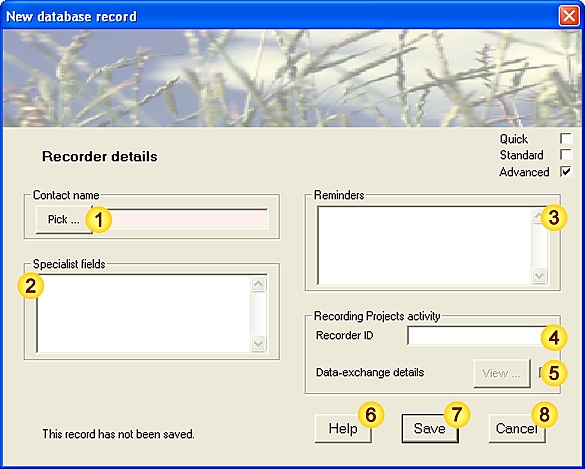This screenshot has height=469, width=585.
Task: Click Specialist fields scroll down arrow
Action: 258,343
